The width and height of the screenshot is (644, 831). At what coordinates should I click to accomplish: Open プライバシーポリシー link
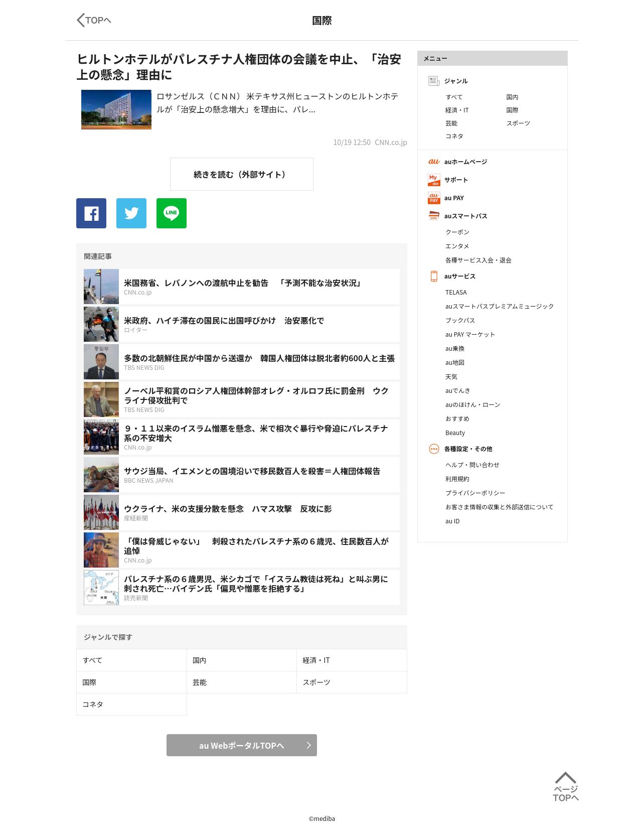[475, 493]
